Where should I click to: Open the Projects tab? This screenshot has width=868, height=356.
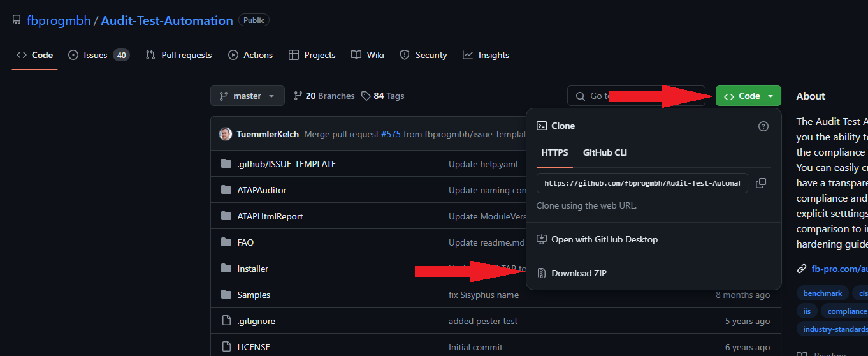click(312, 55)
